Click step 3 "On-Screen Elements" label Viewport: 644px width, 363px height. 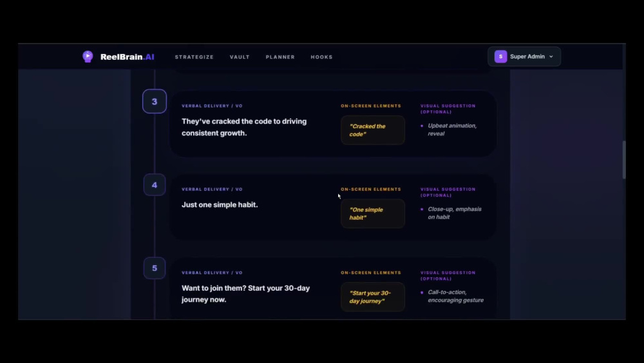pos(371,106)
